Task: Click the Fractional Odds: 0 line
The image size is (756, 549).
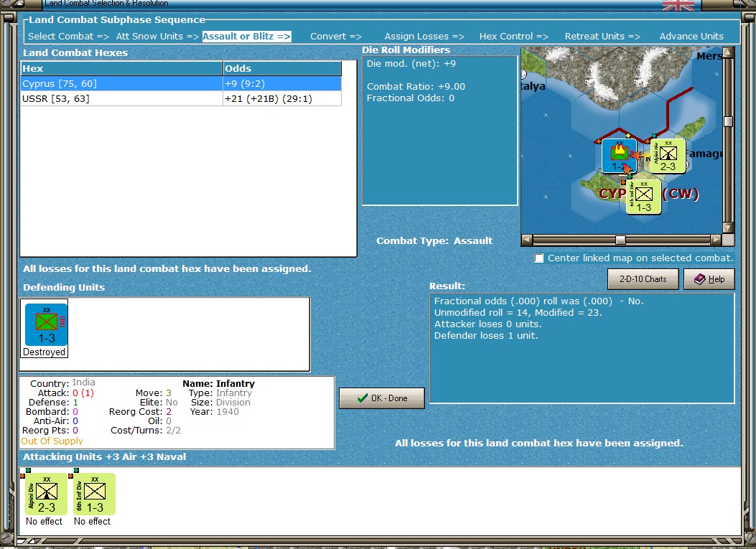Action: [410, 98]
